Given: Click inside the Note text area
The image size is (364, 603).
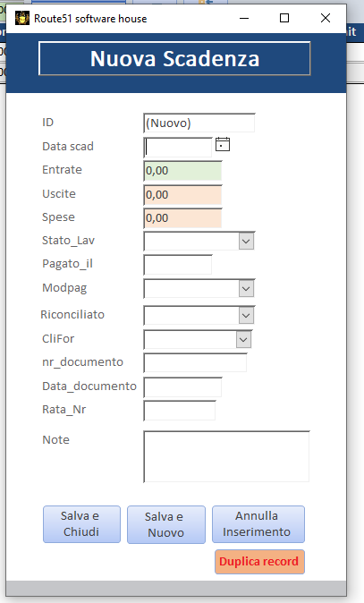Looking at the screenshot, I should click(226, 456).
